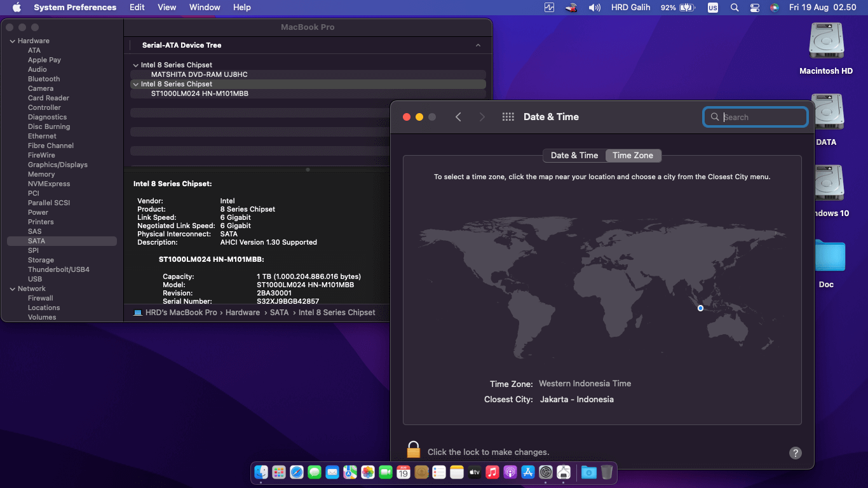This screenshot has height=488, width=868.
Task: Launch Safari from the Dock
Action: (x=297, y=472)
